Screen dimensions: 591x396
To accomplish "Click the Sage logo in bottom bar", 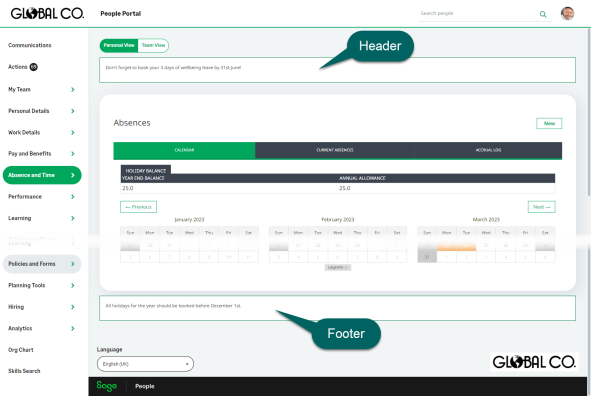I will (x=106, y=386).
